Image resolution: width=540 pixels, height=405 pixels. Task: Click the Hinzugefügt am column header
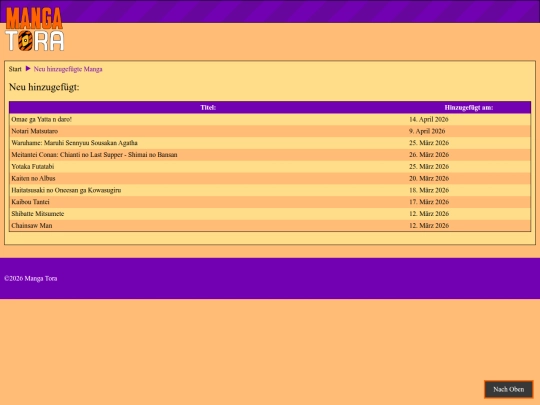[x=469, y=107]
